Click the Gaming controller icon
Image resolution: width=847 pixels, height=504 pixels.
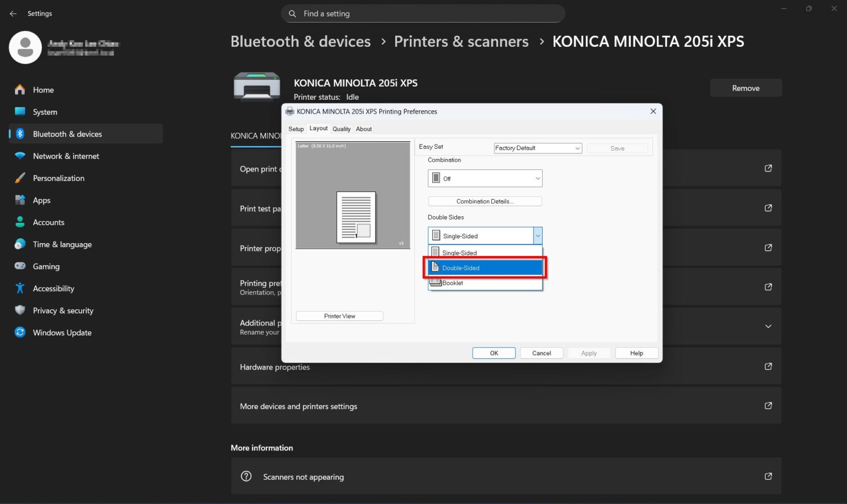tap(20, 266)
